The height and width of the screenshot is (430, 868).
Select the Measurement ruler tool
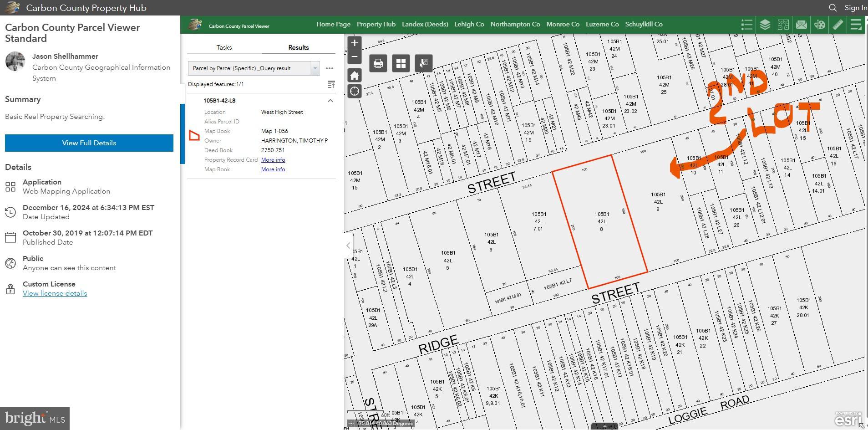pos(838,25)
